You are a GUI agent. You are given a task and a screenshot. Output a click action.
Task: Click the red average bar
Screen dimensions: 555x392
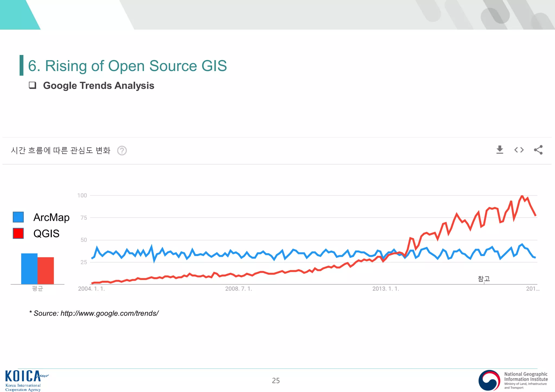tap(46, 270)
